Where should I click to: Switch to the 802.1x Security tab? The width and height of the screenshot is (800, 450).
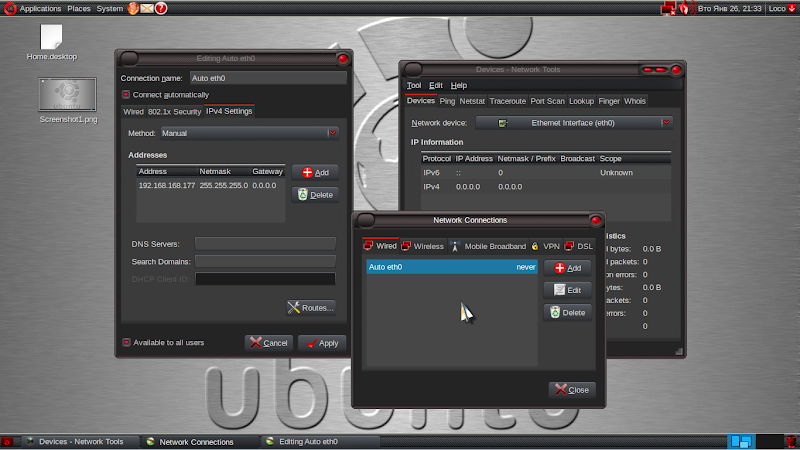(174, 111)
